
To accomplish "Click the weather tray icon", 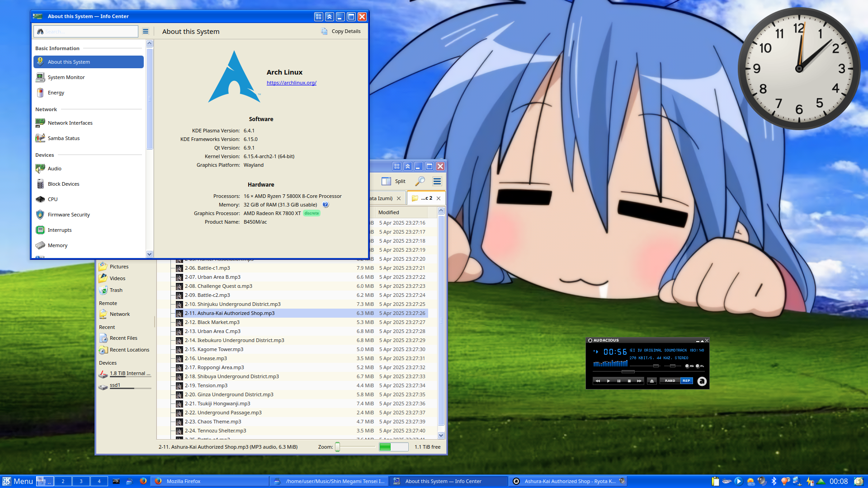I will pos(750,481).
